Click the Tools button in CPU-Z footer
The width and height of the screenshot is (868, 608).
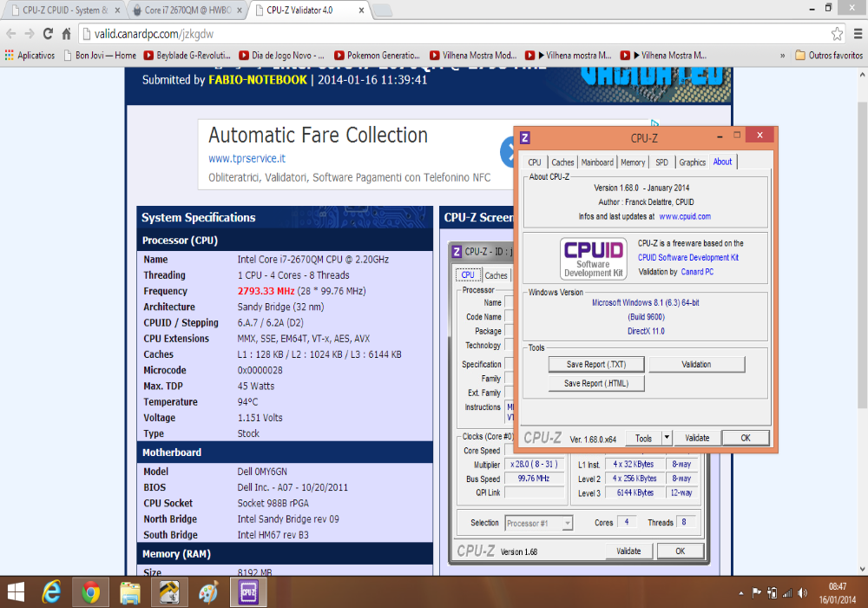[x=643, y=438]
